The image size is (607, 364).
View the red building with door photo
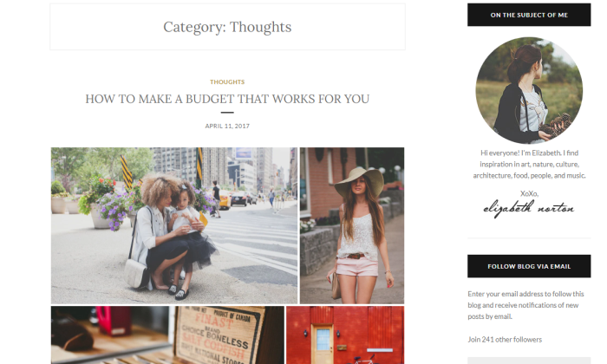pyautogui.click(x=345, y=335)
